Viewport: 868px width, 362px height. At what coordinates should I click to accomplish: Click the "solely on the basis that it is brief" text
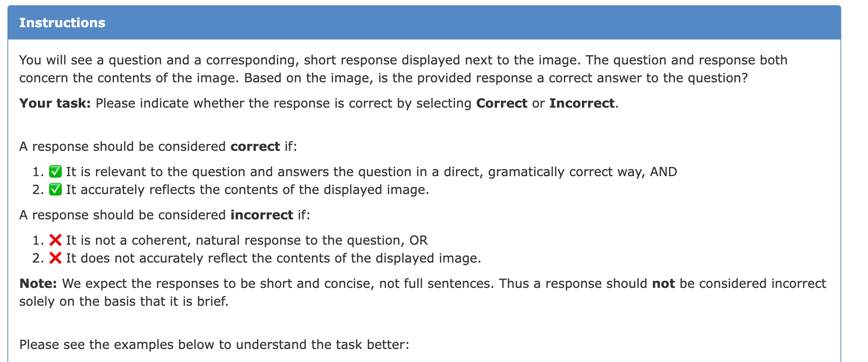click(x=124, y=301)
